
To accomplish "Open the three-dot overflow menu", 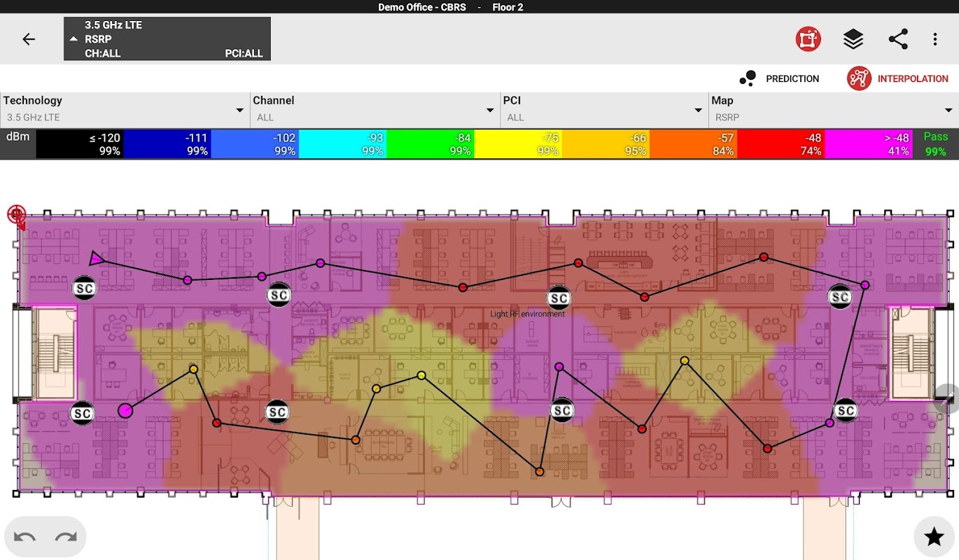I will click(935, 39).
